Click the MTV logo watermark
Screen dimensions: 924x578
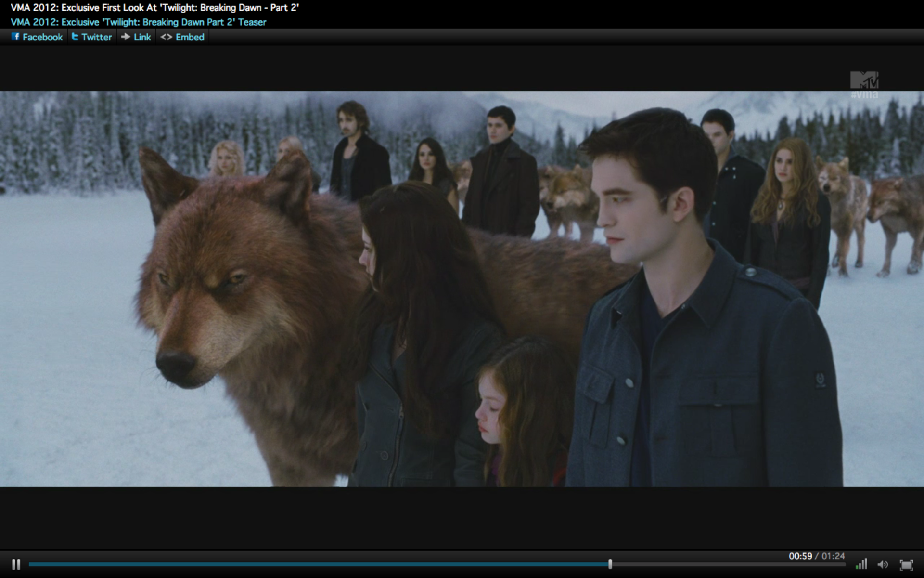[x=864, y=81]
